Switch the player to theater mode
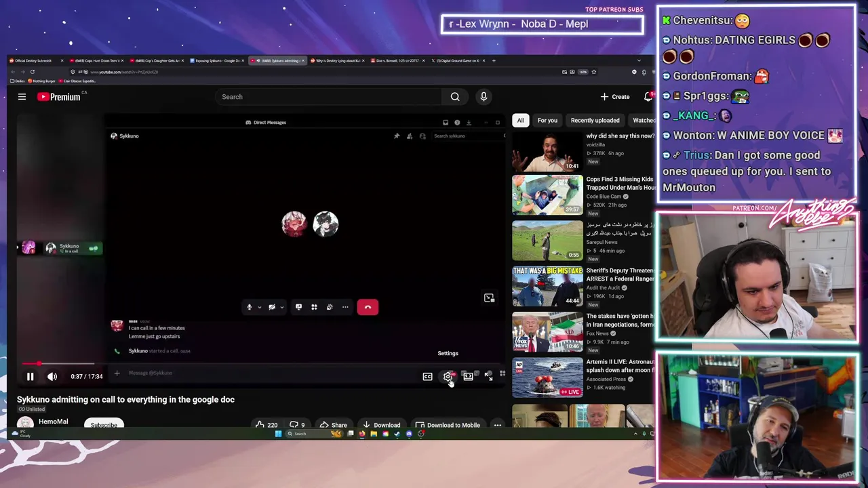868x488 pixels. coord(468,376)
